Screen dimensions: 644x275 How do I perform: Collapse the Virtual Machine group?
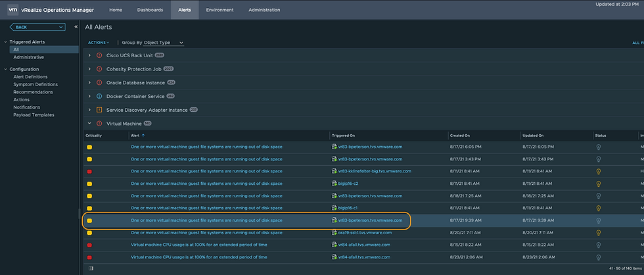(89, 123)
